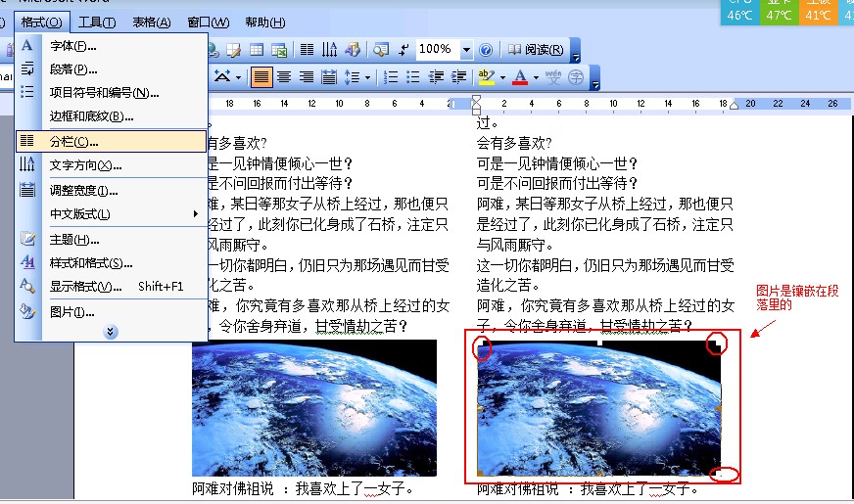Choose Picture (图片) menu entry
The image size is (854, 504).
click(x=112, y=312)
